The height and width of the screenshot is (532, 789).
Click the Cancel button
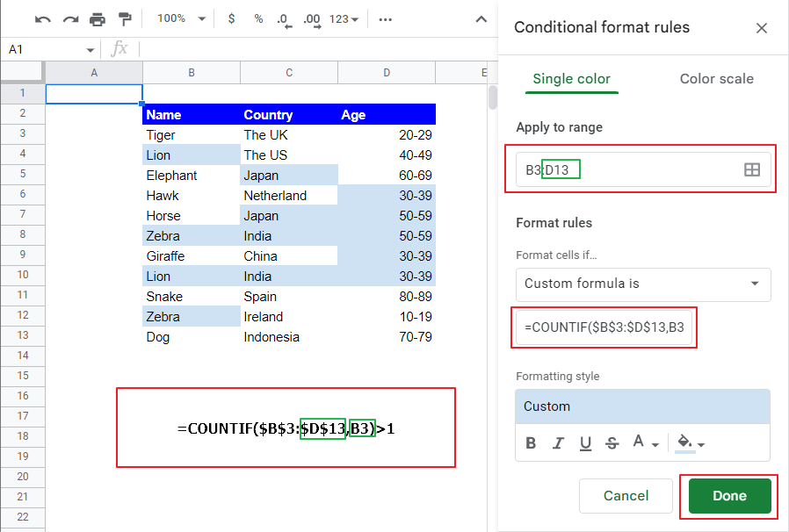tap(626, 496)
